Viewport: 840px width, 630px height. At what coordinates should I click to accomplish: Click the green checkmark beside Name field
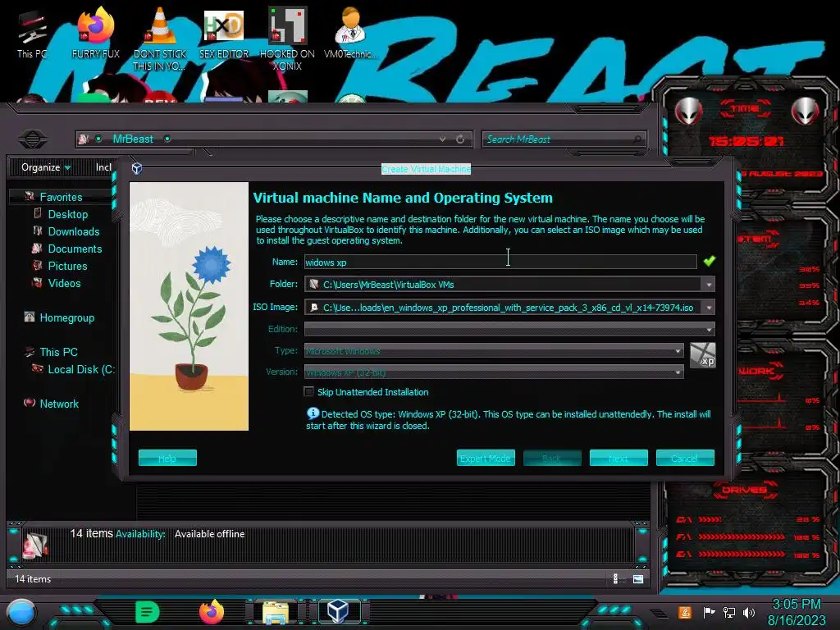[x=710, y=261]
